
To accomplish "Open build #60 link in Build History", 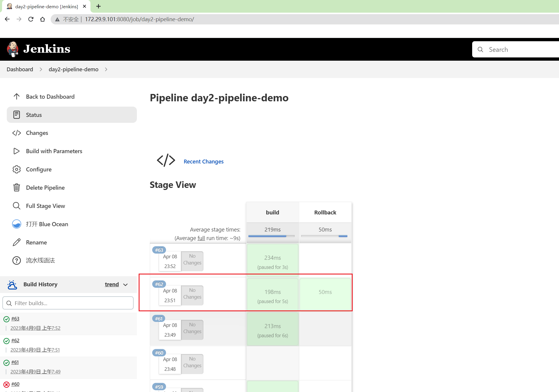I will pos(15,384).
